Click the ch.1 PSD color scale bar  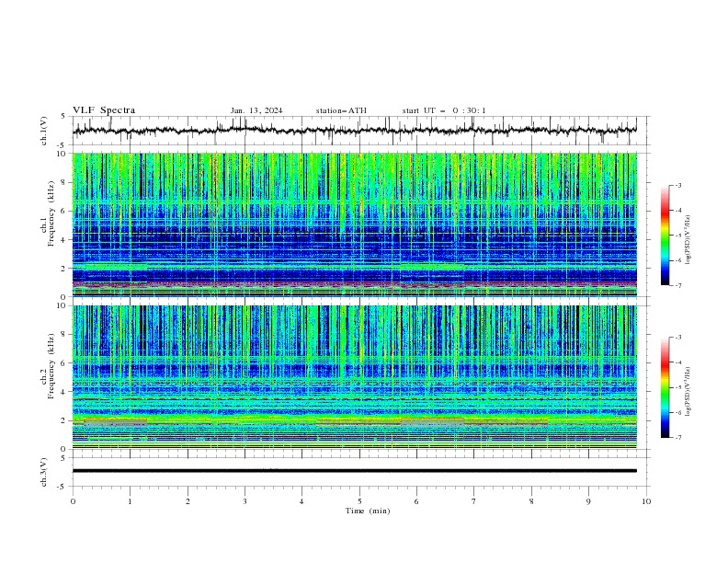point(665,236)
